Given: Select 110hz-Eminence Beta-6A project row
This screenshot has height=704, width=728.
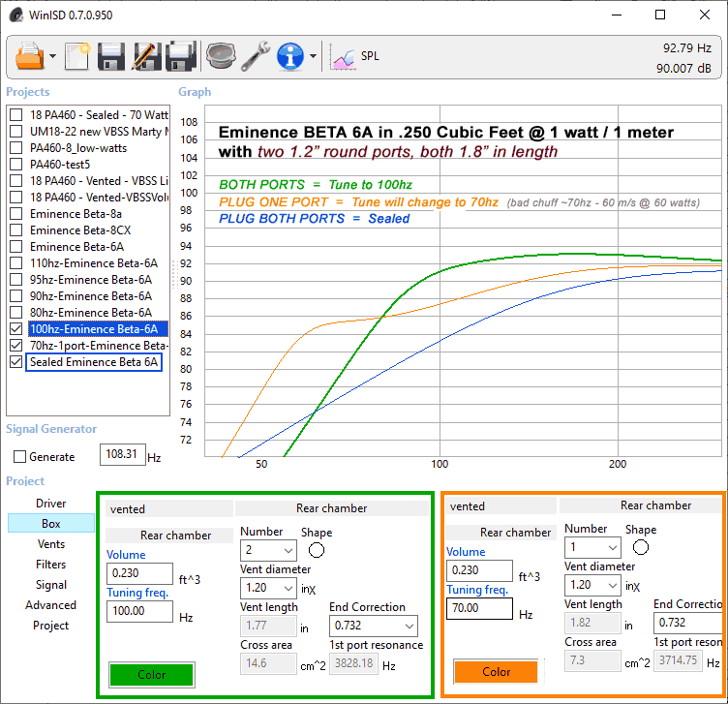Looking at the screenshot, I should point(94,263).
